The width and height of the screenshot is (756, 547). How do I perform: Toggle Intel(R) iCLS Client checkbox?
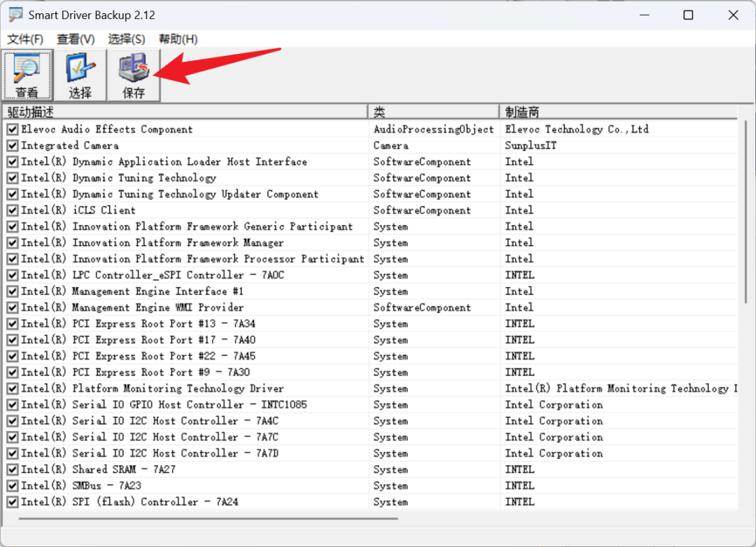[13, 210]
